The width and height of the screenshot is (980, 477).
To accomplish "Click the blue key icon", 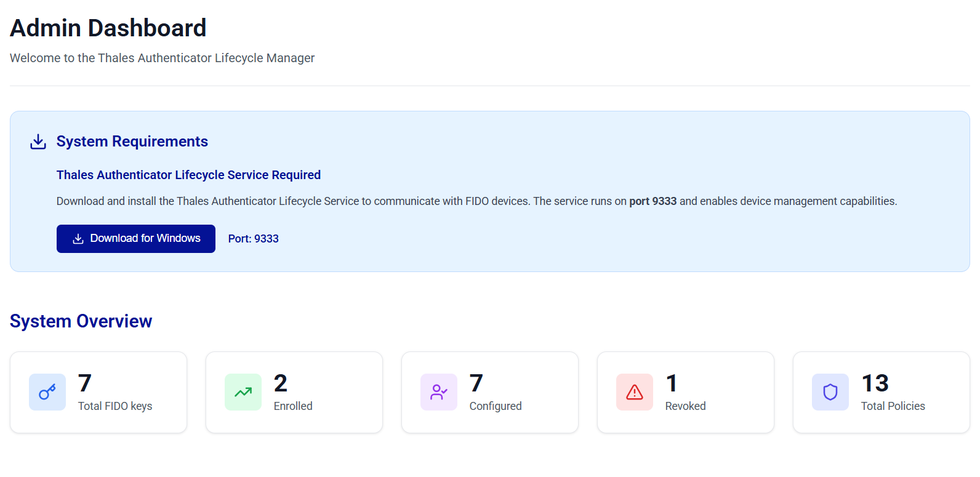I will coord(47,392).
